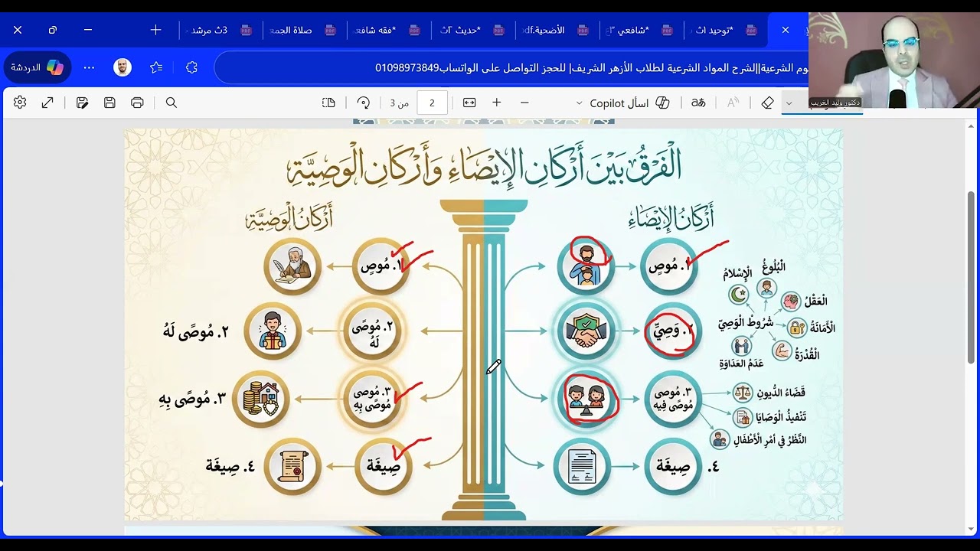Click the text عدم العداوة
This screenshot has height=551, width=980.
[741, 364]
